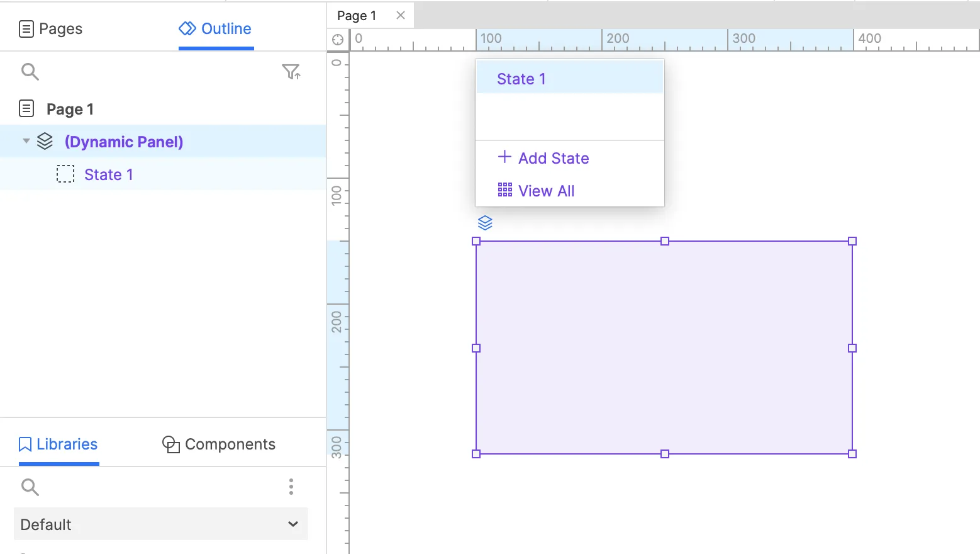Select State 1 in the outline tree

108,174
